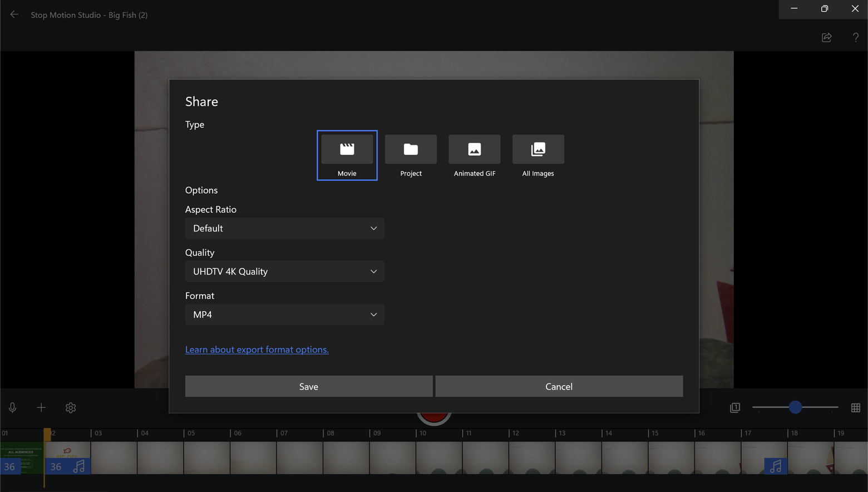Click timeline marker 14

[x=609, y=433]
